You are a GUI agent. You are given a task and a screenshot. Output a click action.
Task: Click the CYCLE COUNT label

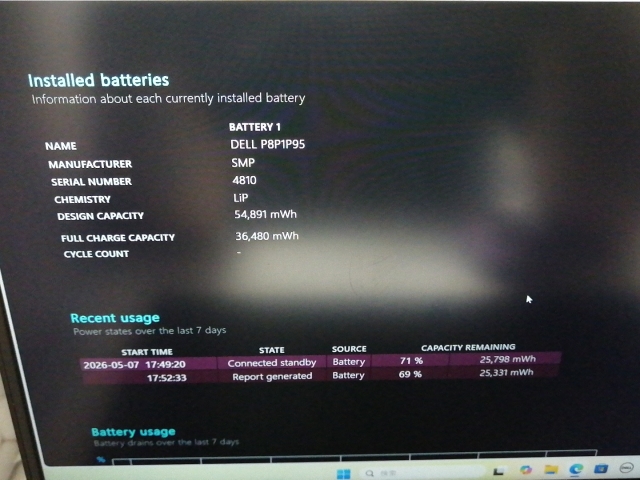[96, 254]
